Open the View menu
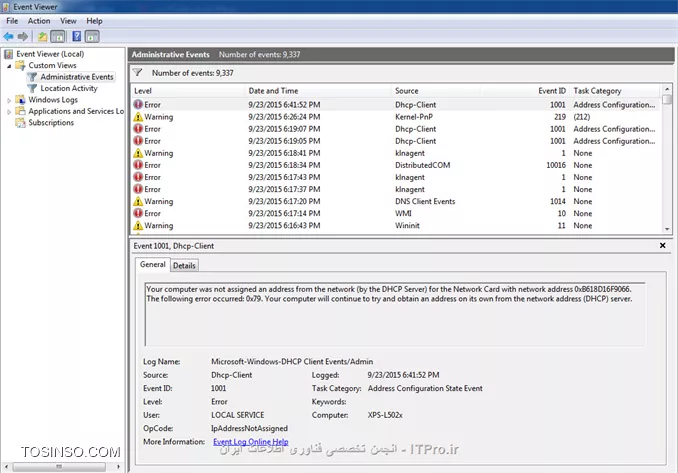 pyautogui.click(x=68, y=21)
